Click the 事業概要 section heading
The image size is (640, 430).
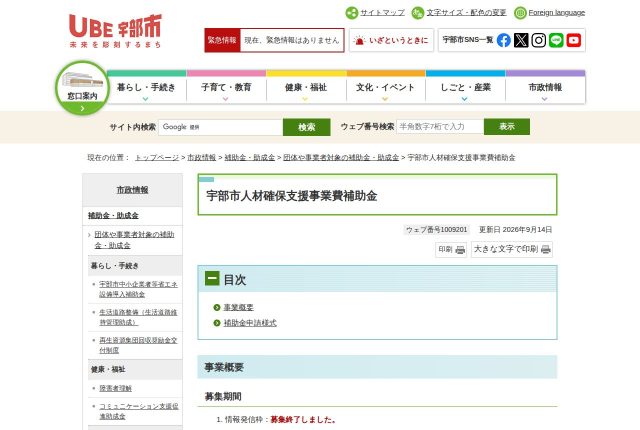[224, 367]
